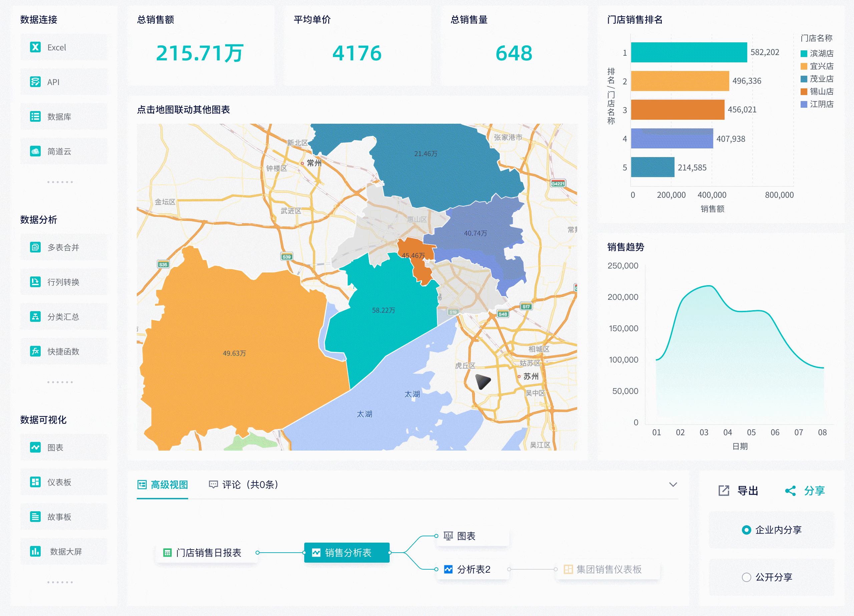
Task: Open the 评论 (共0条) tab
Action: pyautogui.click(x=244, y=485)
